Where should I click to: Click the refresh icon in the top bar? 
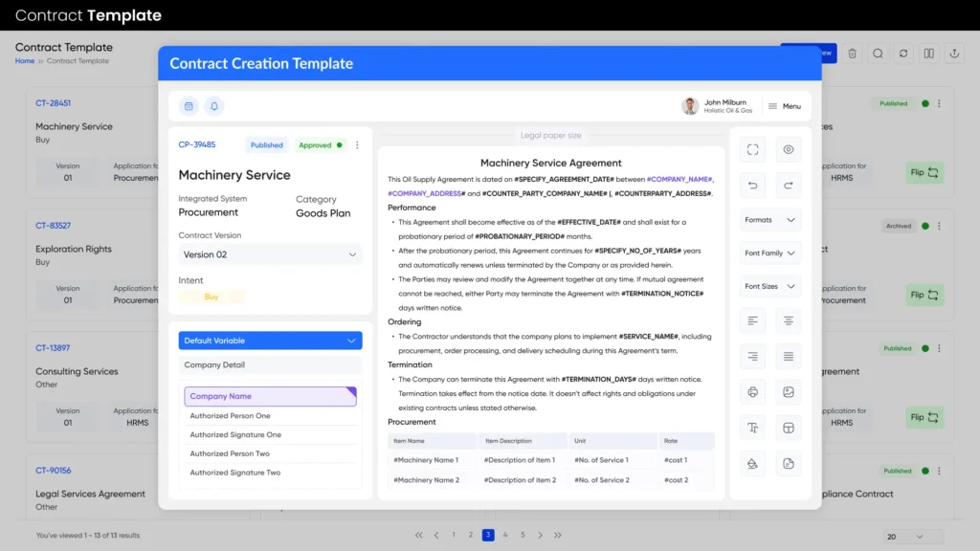click(903, 53)
